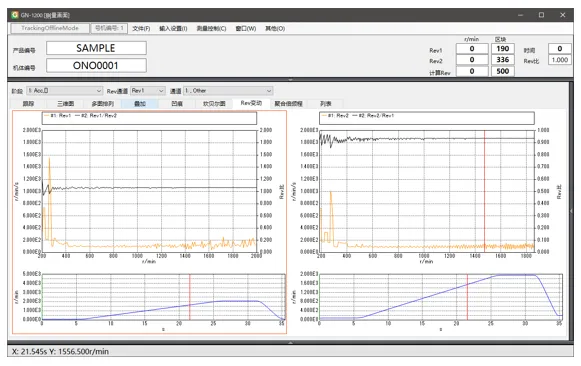Switch to the 坎贝尔图 tab
Image resolution: width=581 pixels, height=366 pixels.
coord(214,104)
